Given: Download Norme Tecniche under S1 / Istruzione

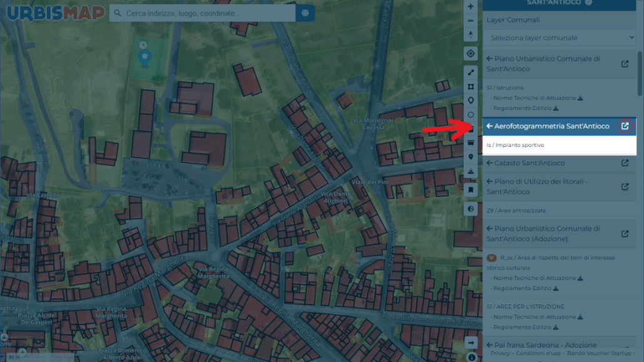Looking at the screenshot, I should point(580,98).
